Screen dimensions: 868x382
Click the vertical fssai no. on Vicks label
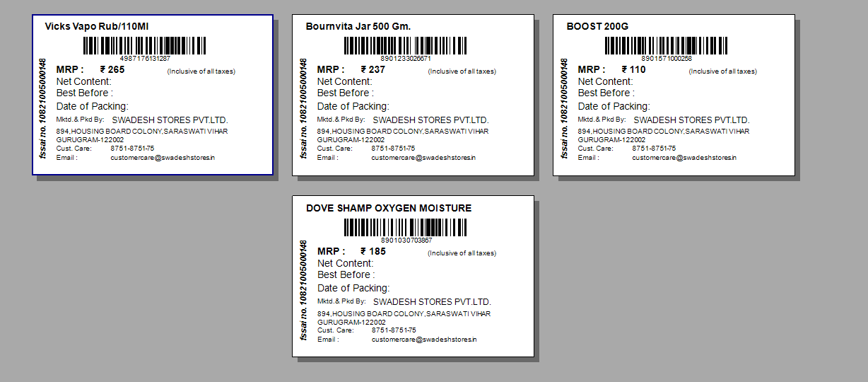42,108
